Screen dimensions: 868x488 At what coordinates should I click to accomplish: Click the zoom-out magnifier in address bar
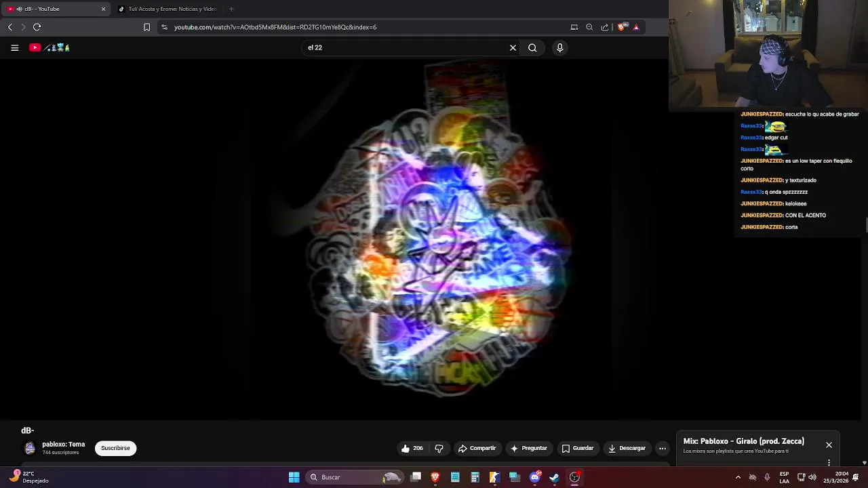pos(589,27)
